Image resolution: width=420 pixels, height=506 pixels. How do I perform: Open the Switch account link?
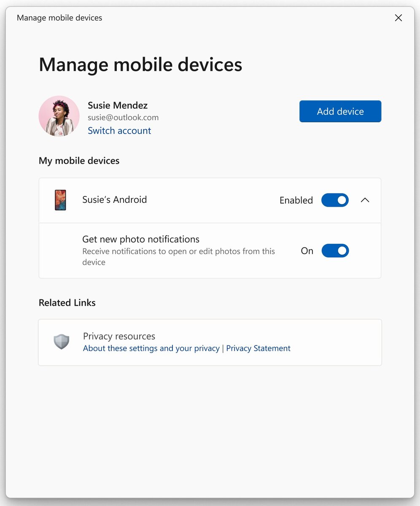coord(119,131)
